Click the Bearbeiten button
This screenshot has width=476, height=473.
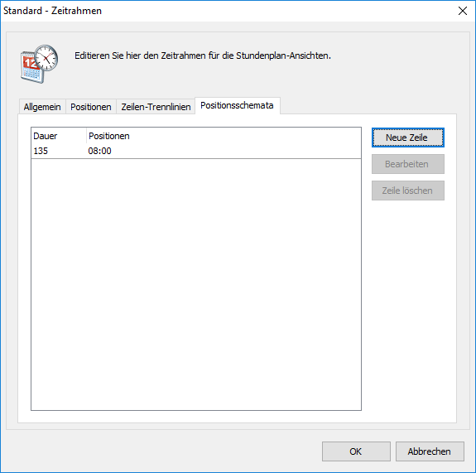[x=407, y=164]
